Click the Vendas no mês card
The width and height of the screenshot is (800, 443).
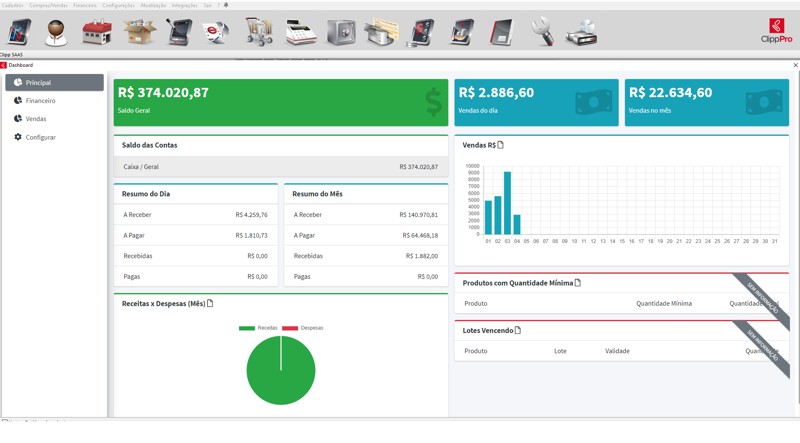707,102
